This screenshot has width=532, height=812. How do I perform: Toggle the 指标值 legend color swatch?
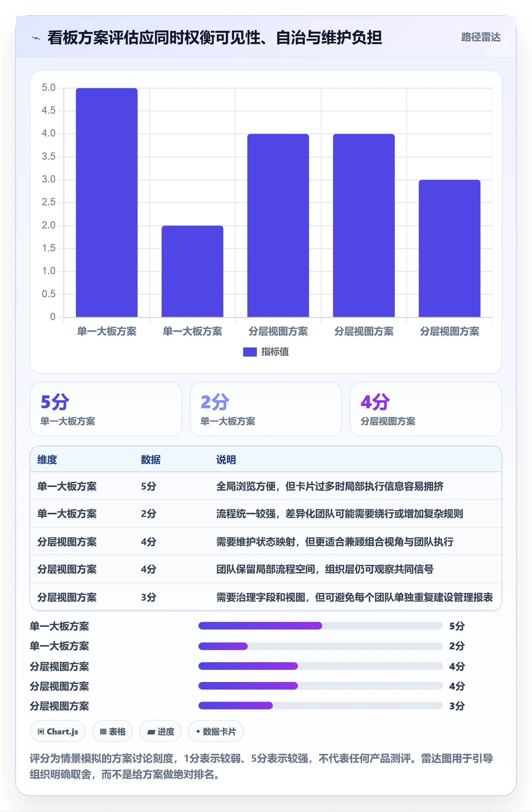(x=250, y=352)
